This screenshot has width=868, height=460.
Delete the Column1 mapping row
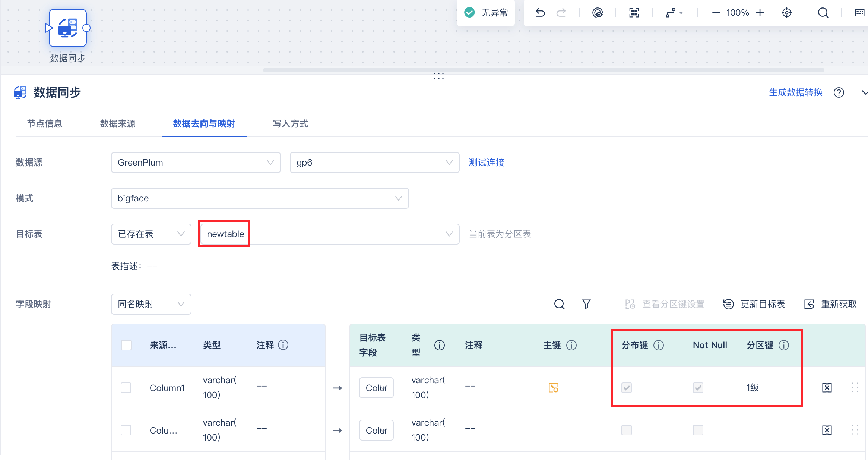(827, 388)
